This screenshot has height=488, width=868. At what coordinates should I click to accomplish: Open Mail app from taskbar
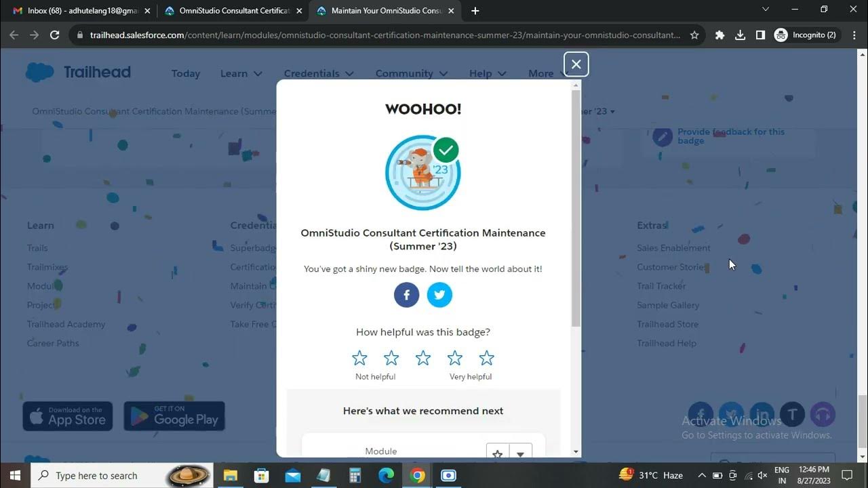pyautogui.click(x=292, y=475)
